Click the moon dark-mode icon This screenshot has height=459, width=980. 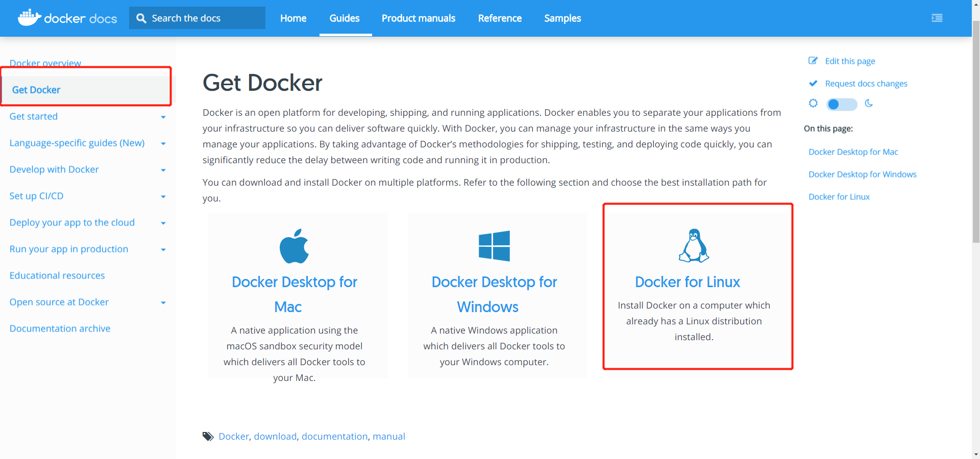click(869, 104)
